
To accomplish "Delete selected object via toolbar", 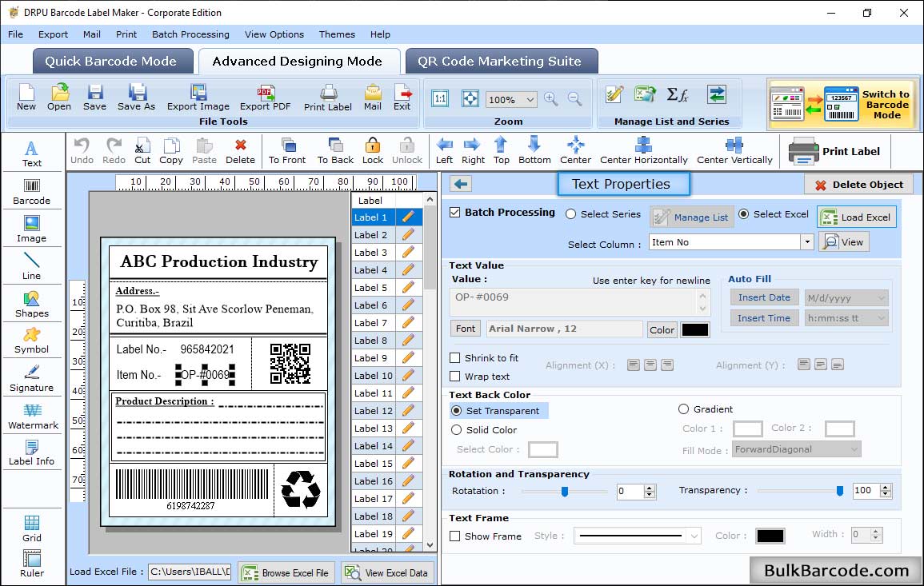I will [240, 151].
